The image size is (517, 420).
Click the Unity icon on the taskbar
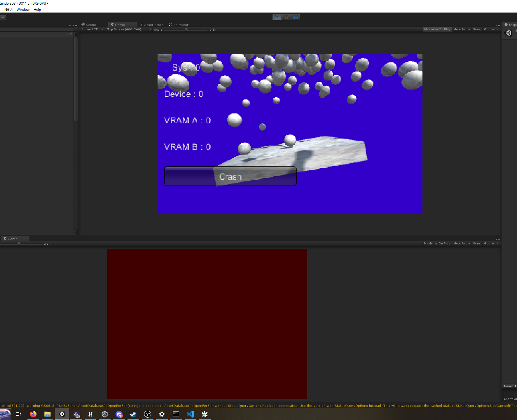click(62, 414)
